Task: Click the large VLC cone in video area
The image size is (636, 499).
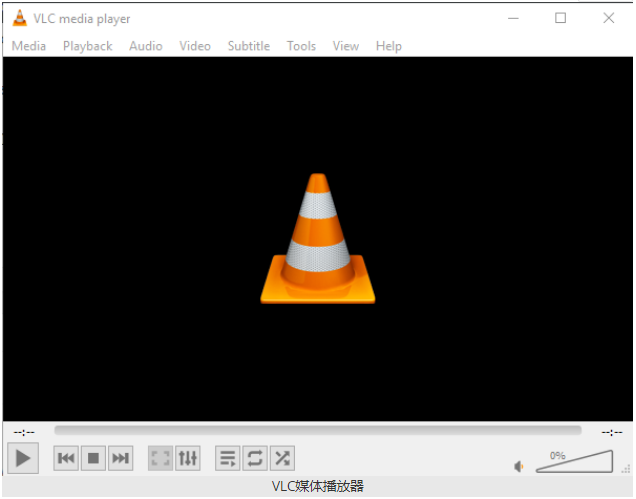Action: coord(318,239)
